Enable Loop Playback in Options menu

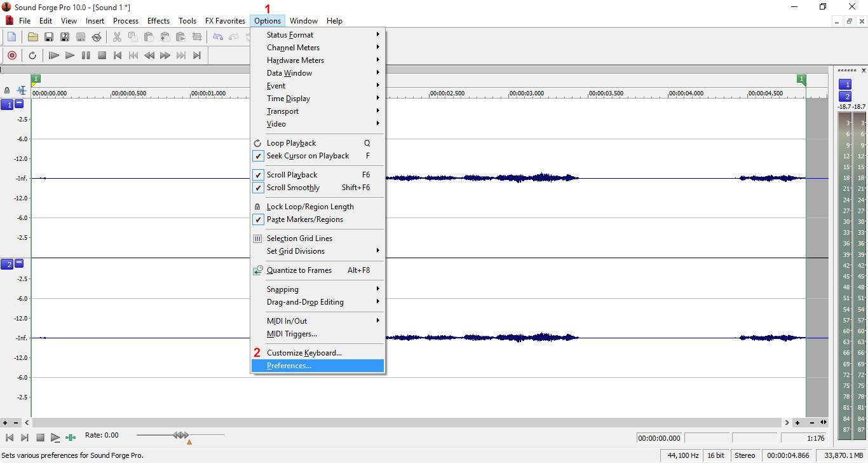(x=318, y=143)
